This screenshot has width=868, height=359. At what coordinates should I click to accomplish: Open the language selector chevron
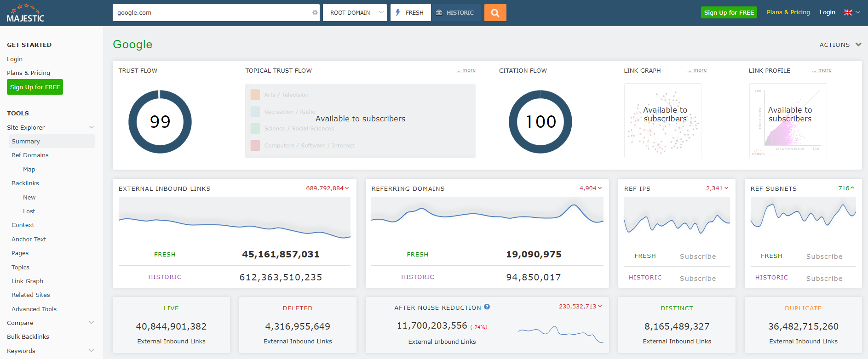coord(858,12)
